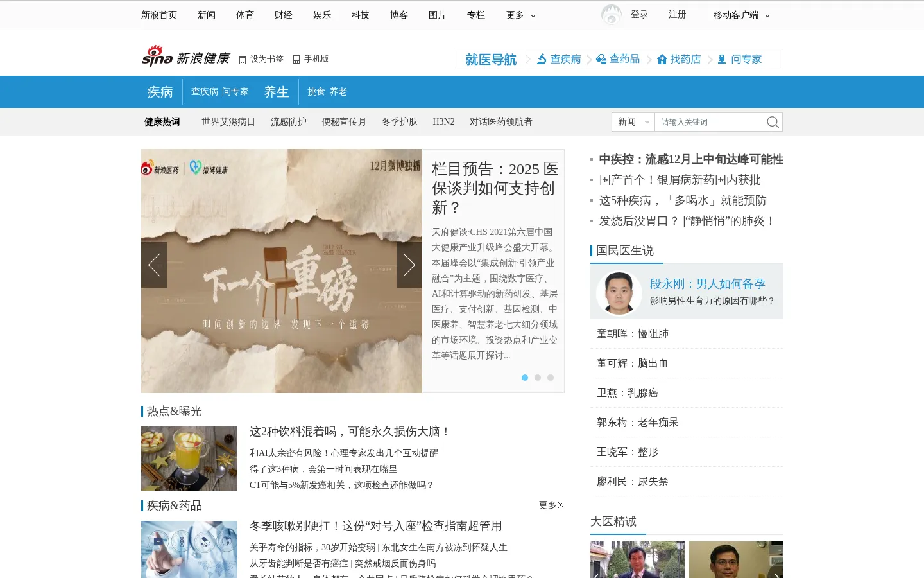Open the 挑食 link in blue bar

tap(316, 92)
